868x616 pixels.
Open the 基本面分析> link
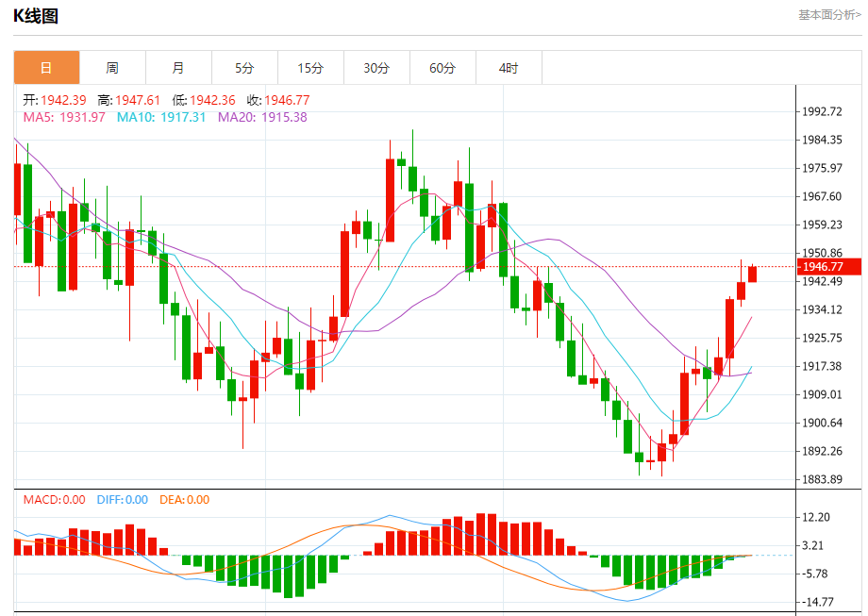pyautogui.click(x=829, y=15)
